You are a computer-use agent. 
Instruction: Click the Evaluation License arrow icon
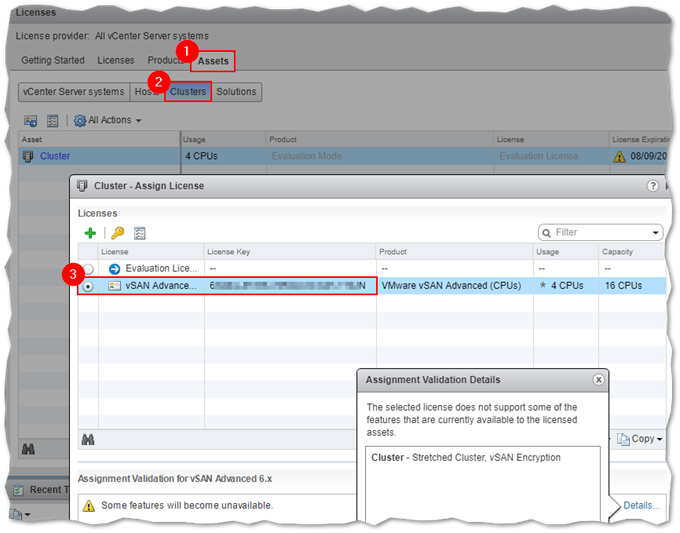click(114, 269)
